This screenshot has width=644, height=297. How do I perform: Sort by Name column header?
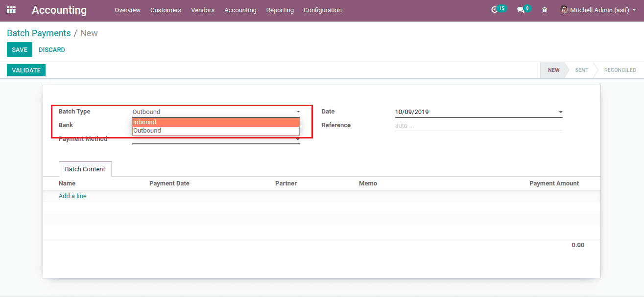(67, 183)
